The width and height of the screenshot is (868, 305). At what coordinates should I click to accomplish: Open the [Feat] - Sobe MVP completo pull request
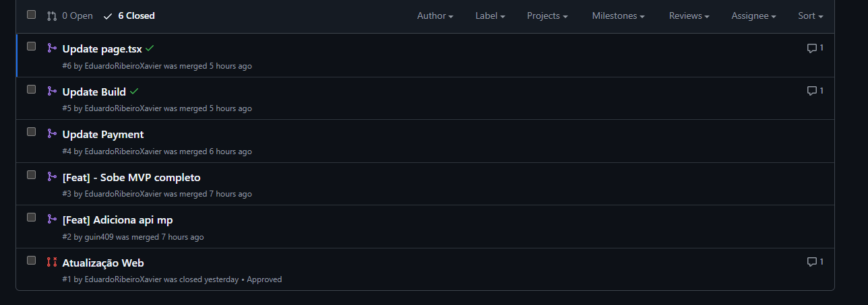(131, 177)
